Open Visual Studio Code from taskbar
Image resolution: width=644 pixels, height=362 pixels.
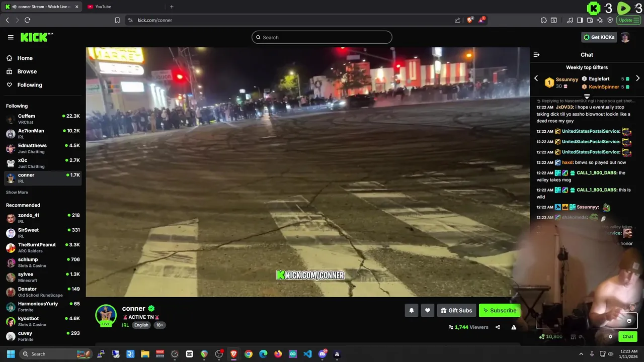coord(307,354)
